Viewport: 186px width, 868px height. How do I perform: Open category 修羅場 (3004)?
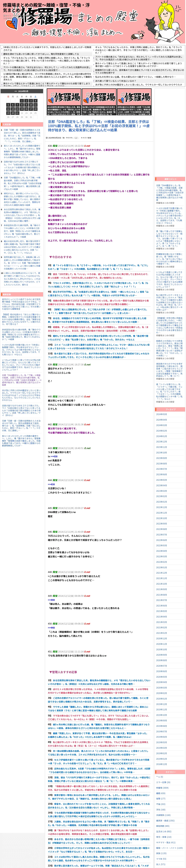click(162, 788)
